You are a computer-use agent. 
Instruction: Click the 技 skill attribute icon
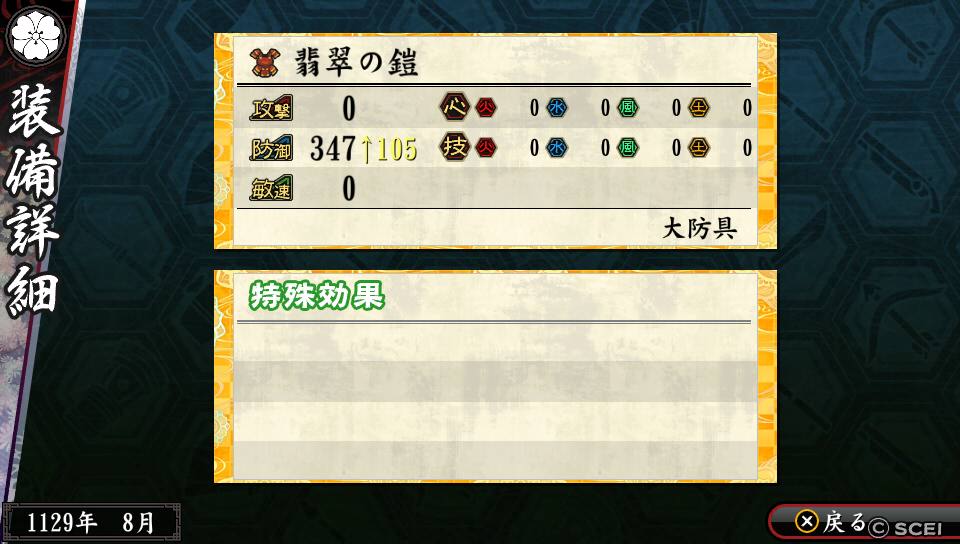455,147
